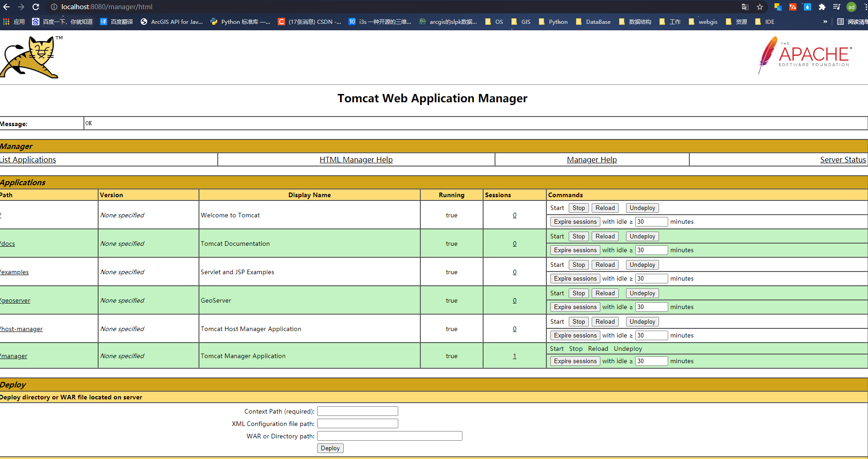Expand the bookmarks overflow chevron
The width and height of the screenshot is (868, 459).
tap(825, 22)
